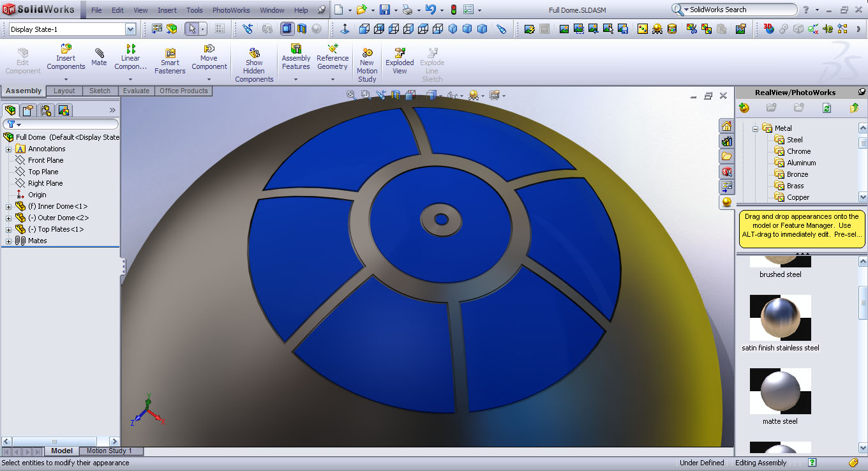The image size is (868, 471).
Task: Select the Top Plane in the tree
Action: pos(36,172)
